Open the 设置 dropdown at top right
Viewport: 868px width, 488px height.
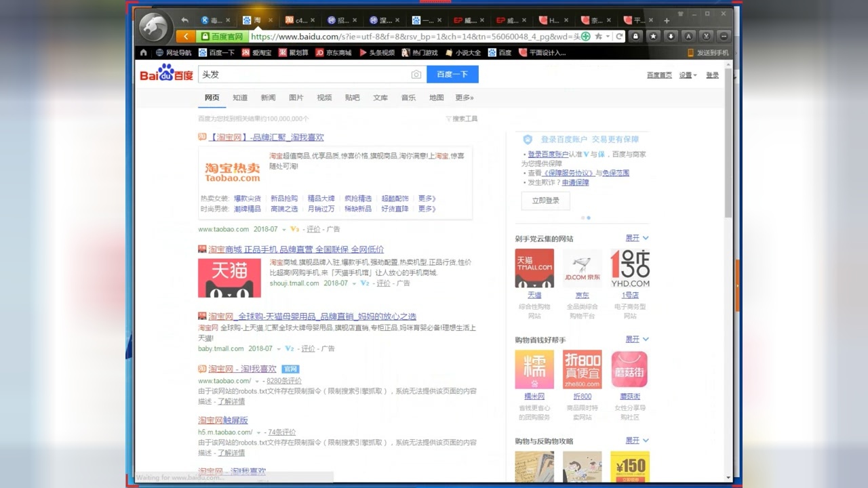click(688, 75)
